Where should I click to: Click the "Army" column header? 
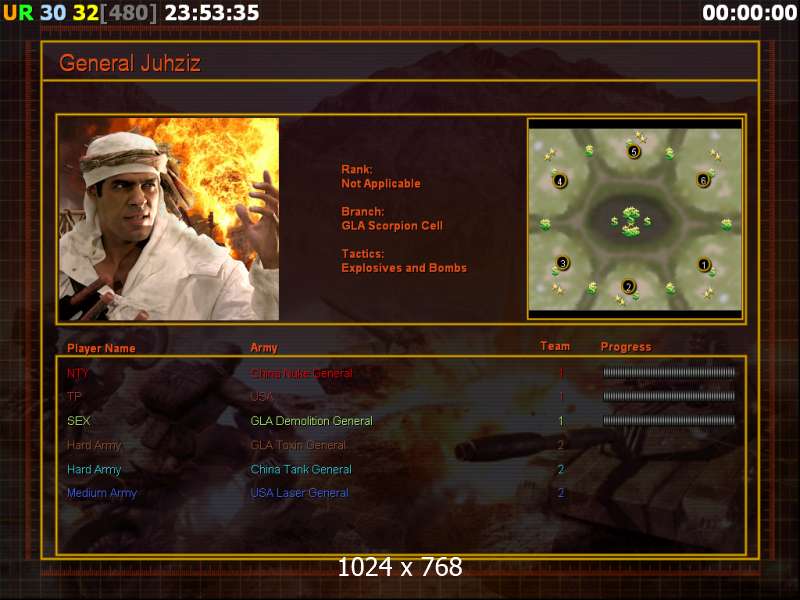(x=264, y=348)
